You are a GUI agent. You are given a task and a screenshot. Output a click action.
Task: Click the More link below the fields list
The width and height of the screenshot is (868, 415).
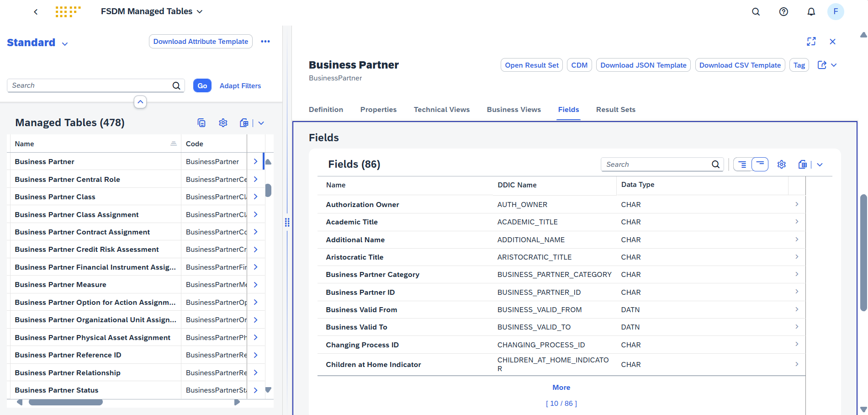(561, 387)
